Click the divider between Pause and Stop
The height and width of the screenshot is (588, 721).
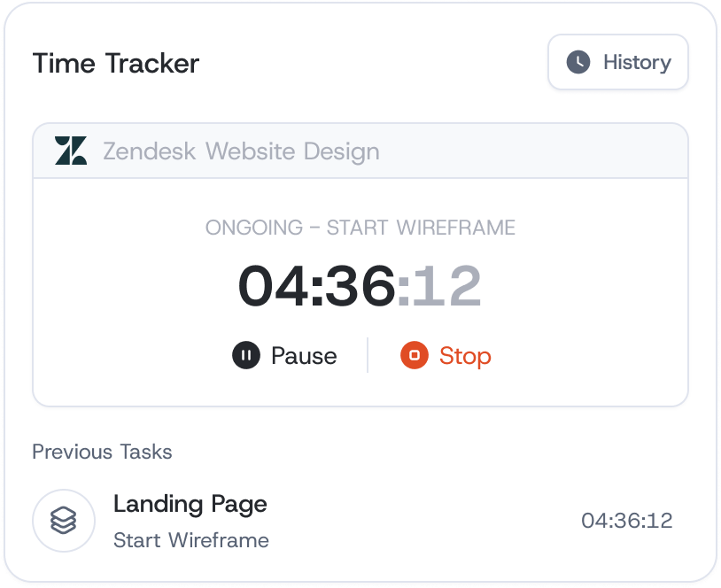(368, 356)
